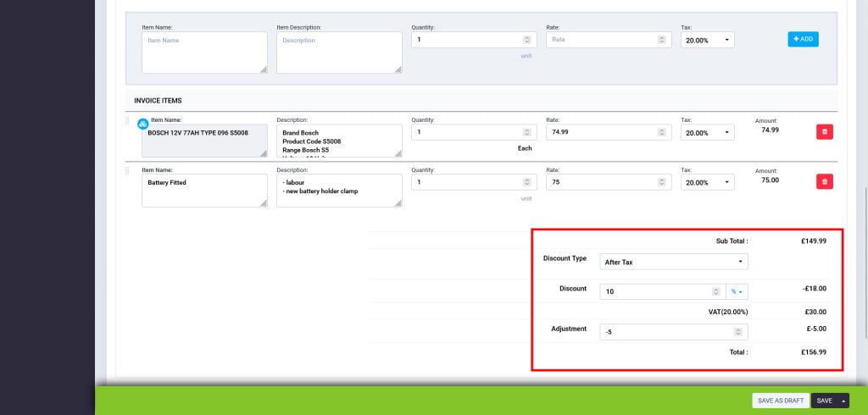Click the new item Quantity spinner arrows

pyautogui.click(x=527, y=40)
